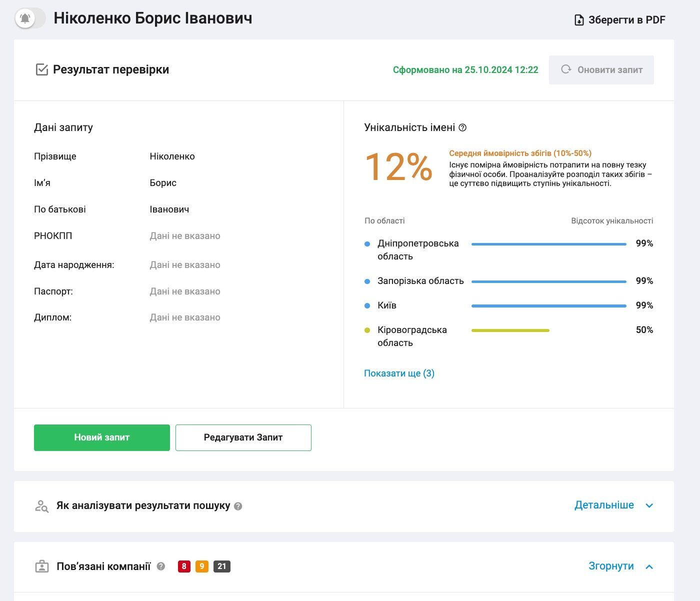Open help icon next to Пов'язані компанії
This screenshot has height=601, width=700.
160,566
